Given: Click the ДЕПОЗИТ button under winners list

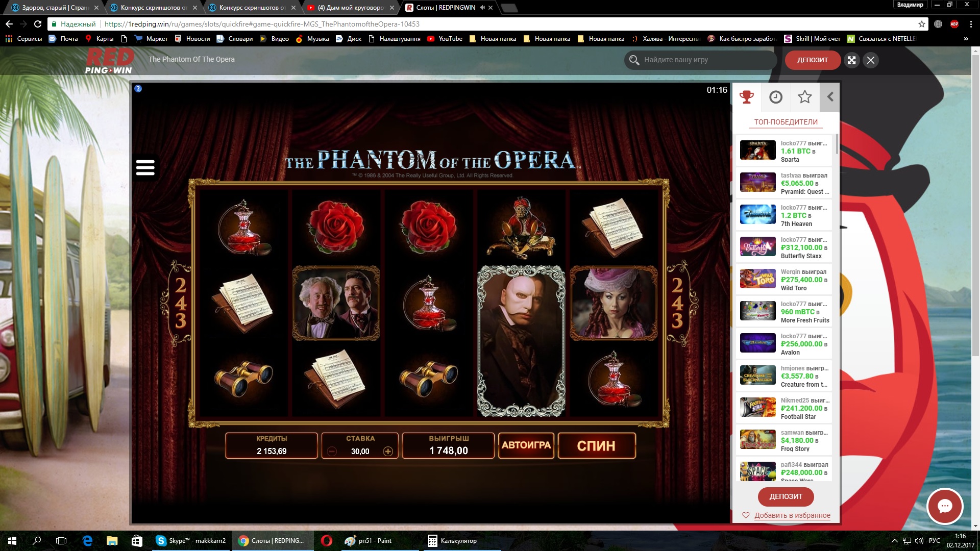Looking at the screenshot, I should [786, 496].
